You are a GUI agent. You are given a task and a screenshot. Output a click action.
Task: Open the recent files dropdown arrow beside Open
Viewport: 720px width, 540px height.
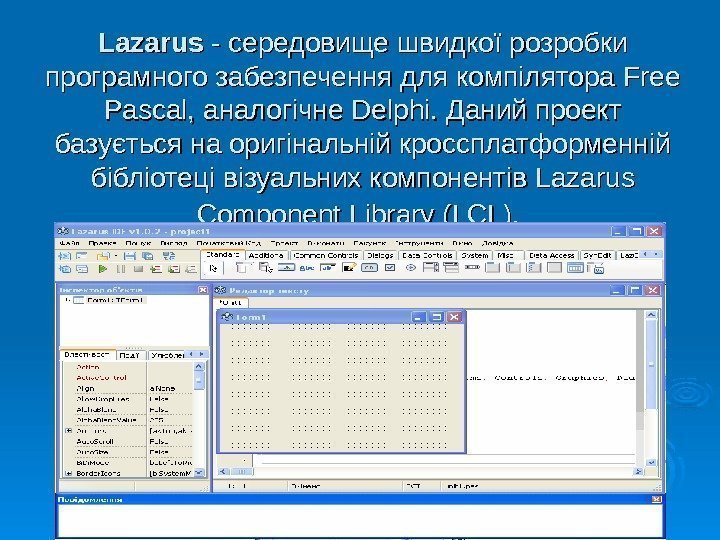pos(116,256)
